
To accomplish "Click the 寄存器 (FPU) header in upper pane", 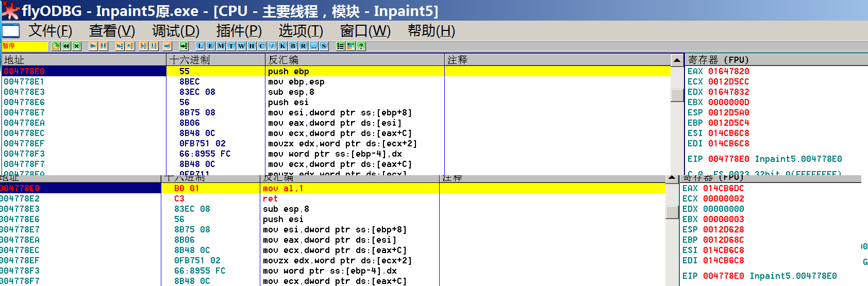I will tap(776, 60).
